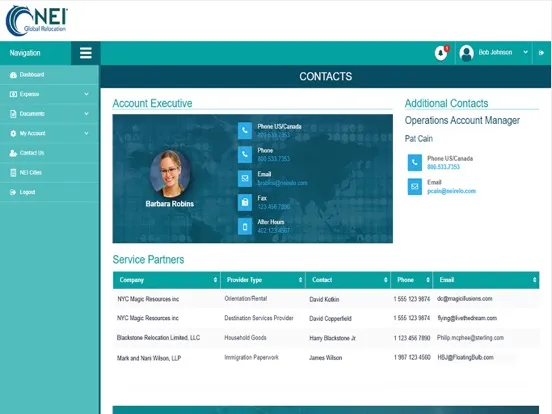Click the Email envelope icon for Barbara
Viewport: 552px width, 414px height.
coord(245,178)
